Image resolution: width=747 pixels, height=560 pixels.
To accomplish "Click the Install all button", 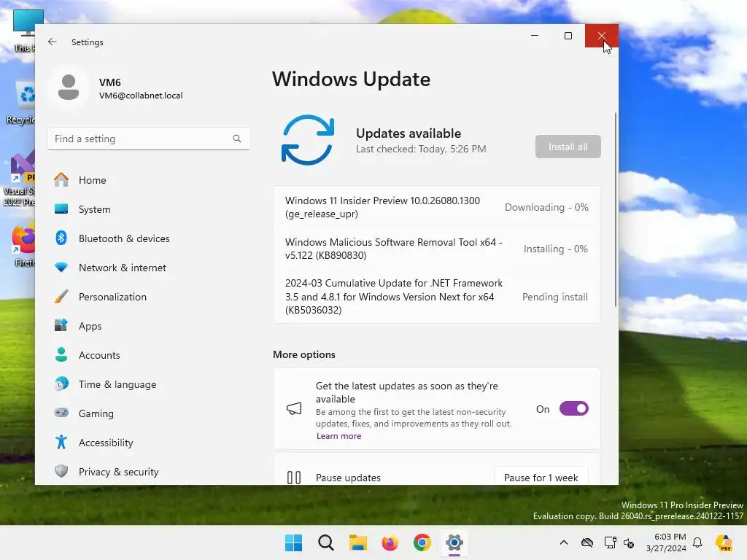I will pos(568,147).
